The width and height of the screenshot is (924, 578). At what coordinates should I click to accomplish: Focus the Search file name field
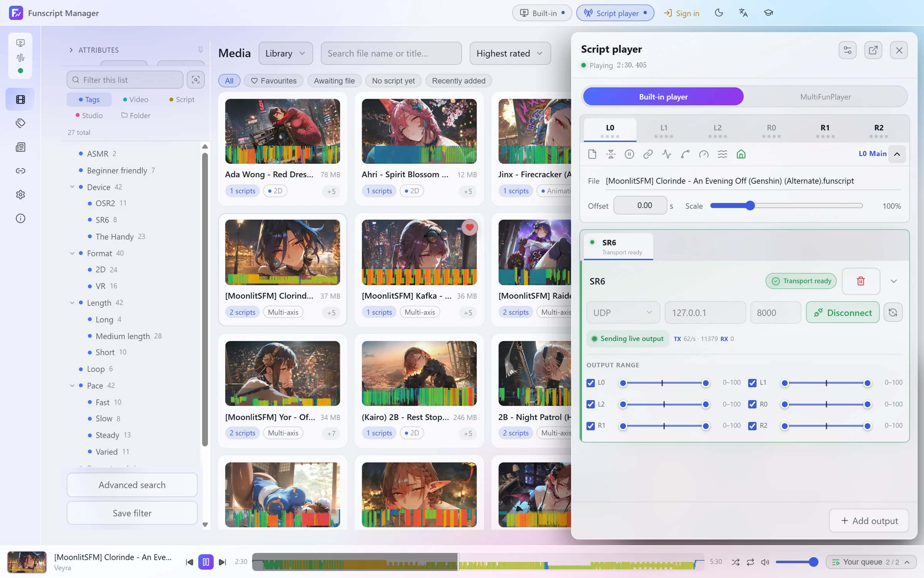point(391,53)
